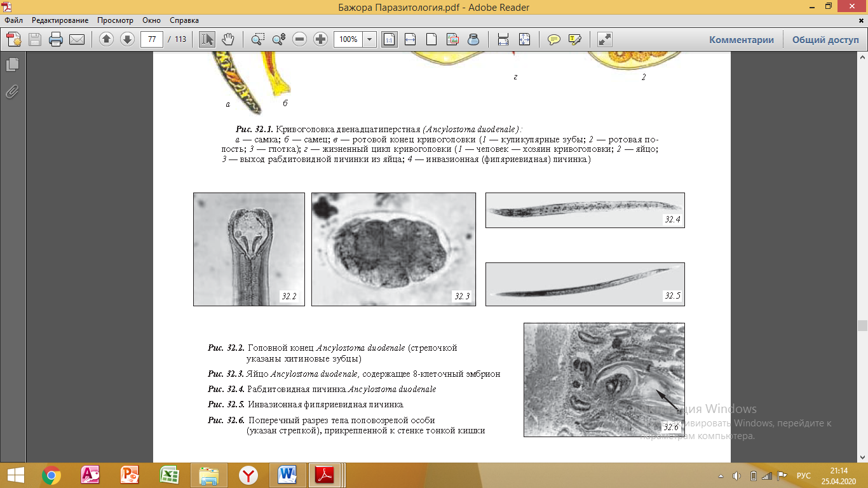Click the fit-page with arrows icon
The image size is (868, 488).
[x=524, y=39]
